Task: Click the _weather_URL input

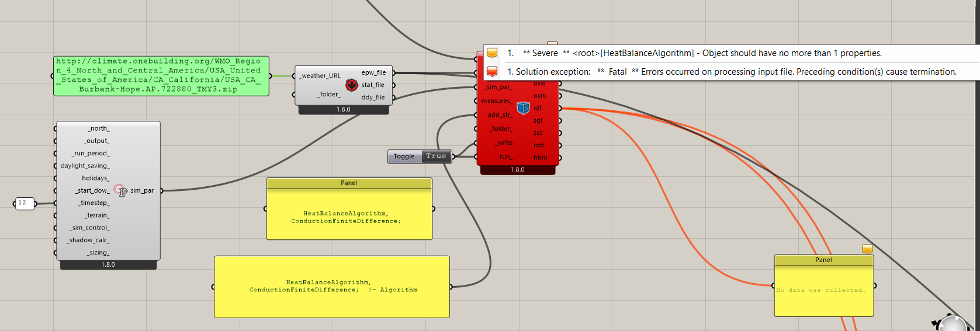Action: coord(320,76)
